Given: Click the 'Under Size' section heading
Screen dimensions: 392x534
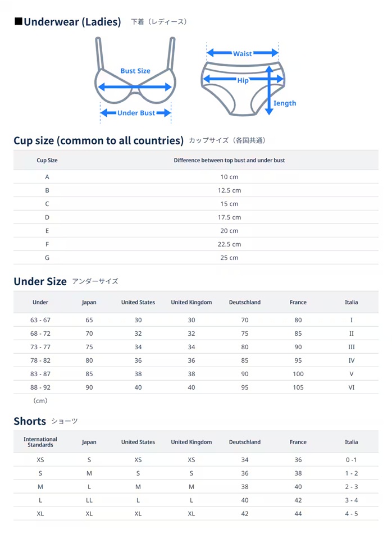Looking at the screenshot, I should (x=40, y=281).
